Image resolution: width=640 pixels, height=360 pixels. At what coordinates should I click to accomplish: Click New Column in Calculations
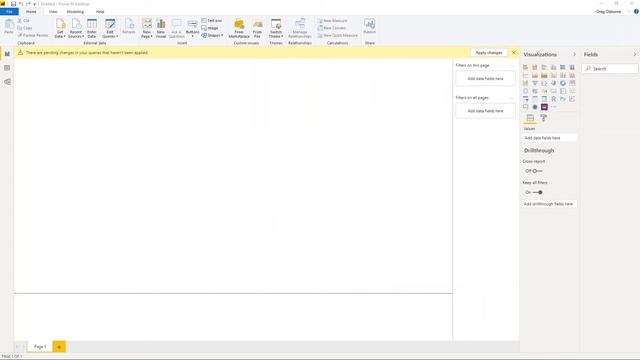click(x=332, y=28)
